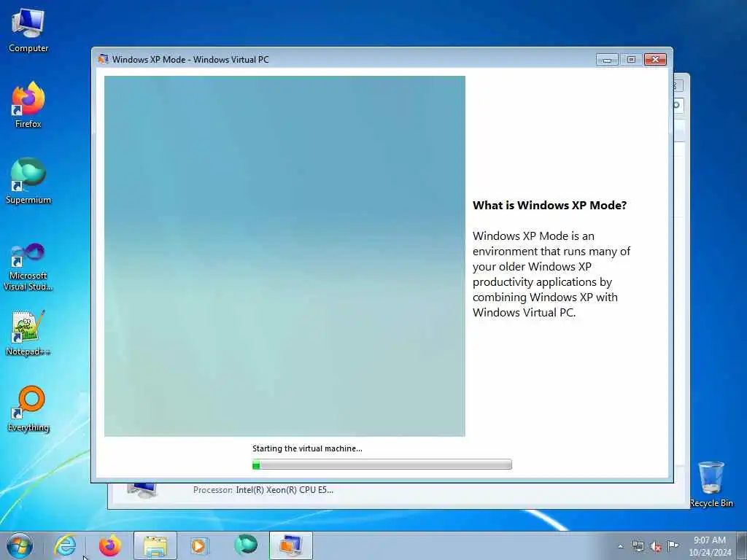Open the Recycle Bin

coord(711,484)
